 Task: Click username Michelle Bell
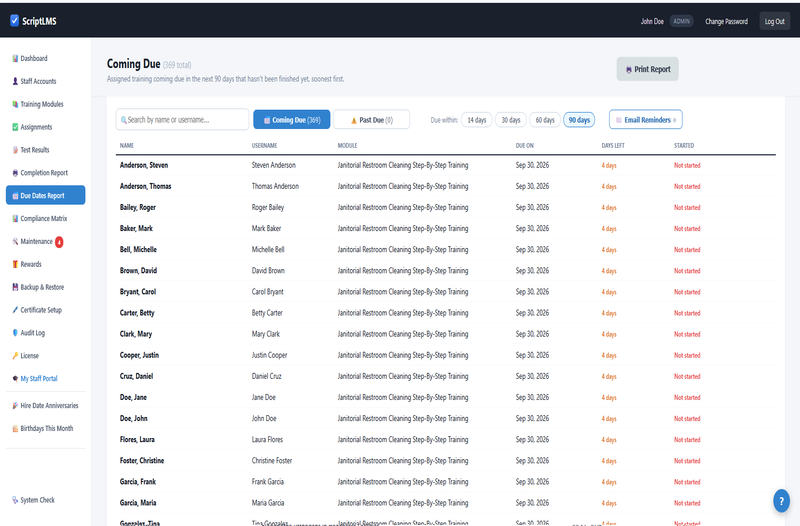(268, 249)
